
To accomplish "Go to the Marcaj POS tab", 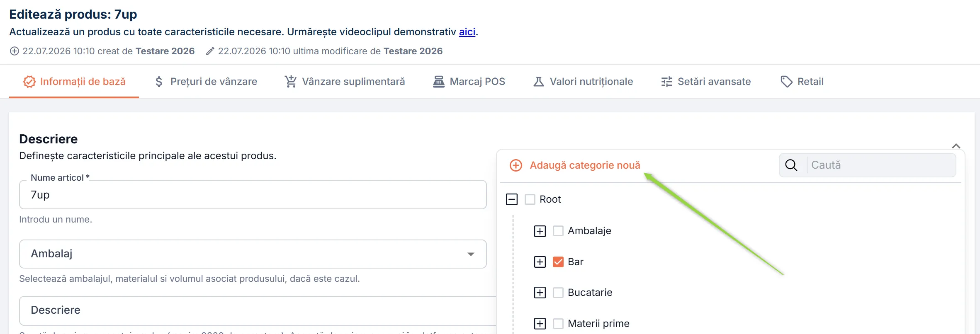I will [x=469, y=82].
